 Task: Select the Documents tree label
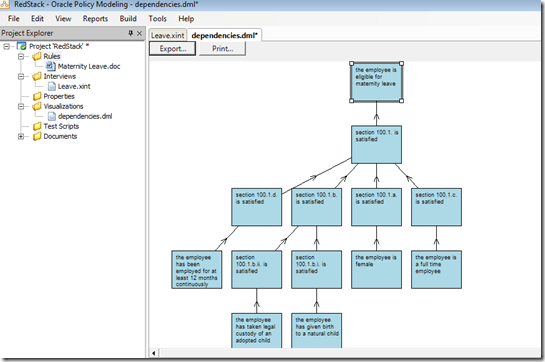pyautogui.click(x=60, y=136)
